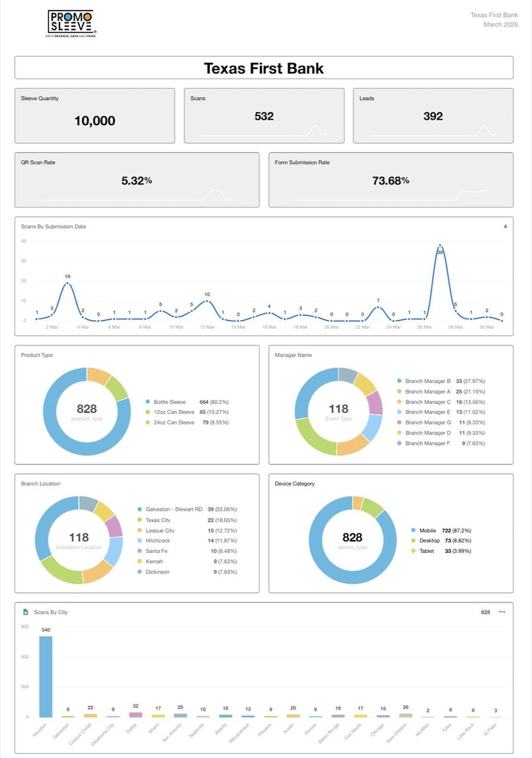Click the Mobile legend color dot
Viewport: 532px width, 758px height.
click(x=413, y=530)
